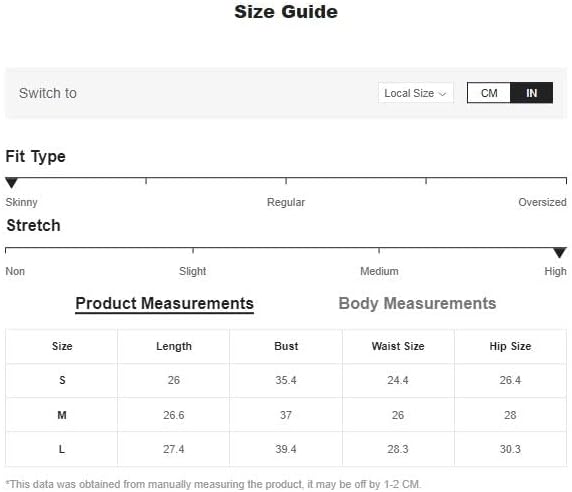572x492 pixels.
Task: Select size S row
Action: tap(286, 380)
